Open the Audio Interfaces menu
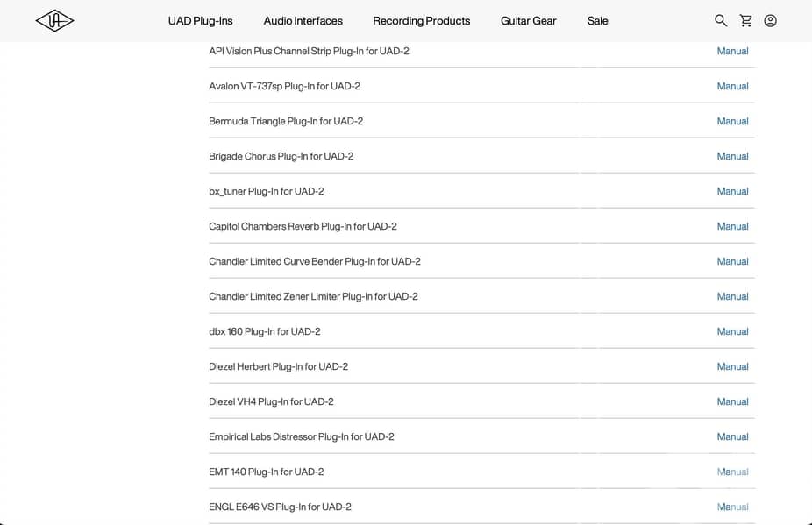The width and height of the screenshot is (812, 525). pyautogui.click(x=303, y=20)
